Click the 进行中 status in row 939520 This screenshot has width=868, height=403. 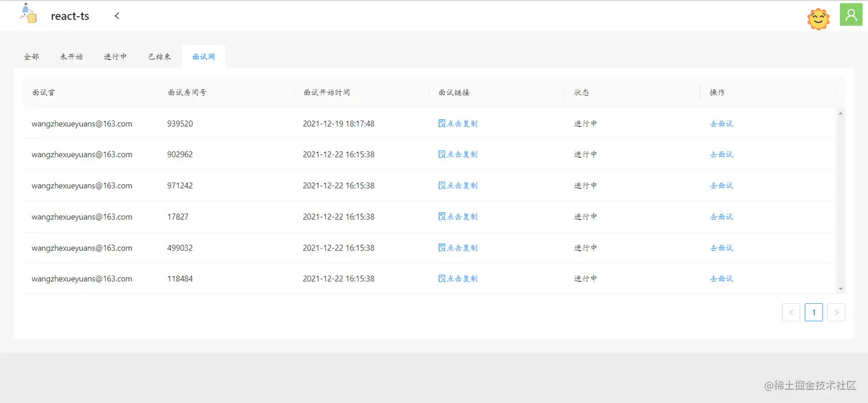click(586, 123)
